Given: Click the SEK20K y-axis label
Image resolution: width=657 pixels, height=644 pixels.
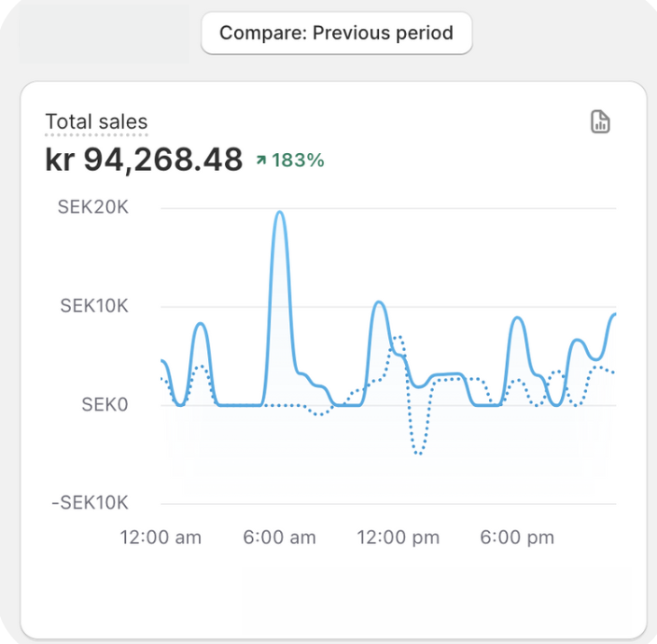Looking at the screenshot, I should click(x=93, y=207).
